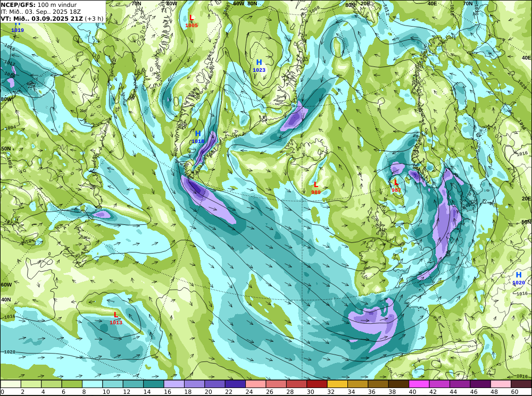532x396 pixels.
Task: Pick the darkest brown 38–40 legend swatch
Action: pos(398,384)
